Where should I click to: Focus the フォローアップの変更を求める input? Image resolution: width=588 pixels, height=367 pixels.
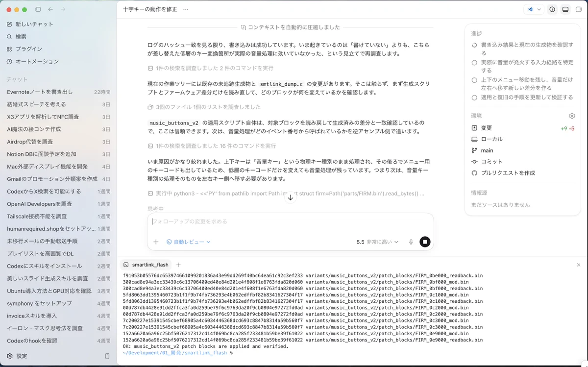click(x=290, y=222)
